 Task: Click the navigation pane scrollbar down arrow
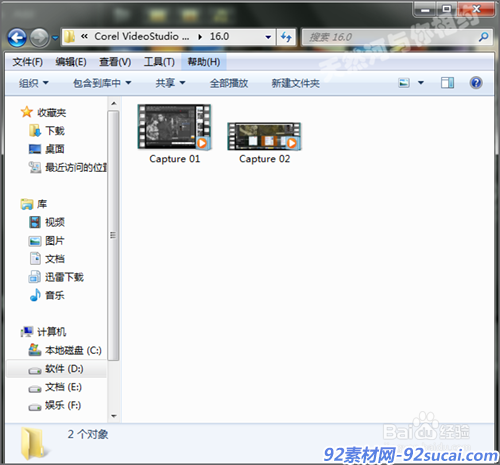coord(114,416)
